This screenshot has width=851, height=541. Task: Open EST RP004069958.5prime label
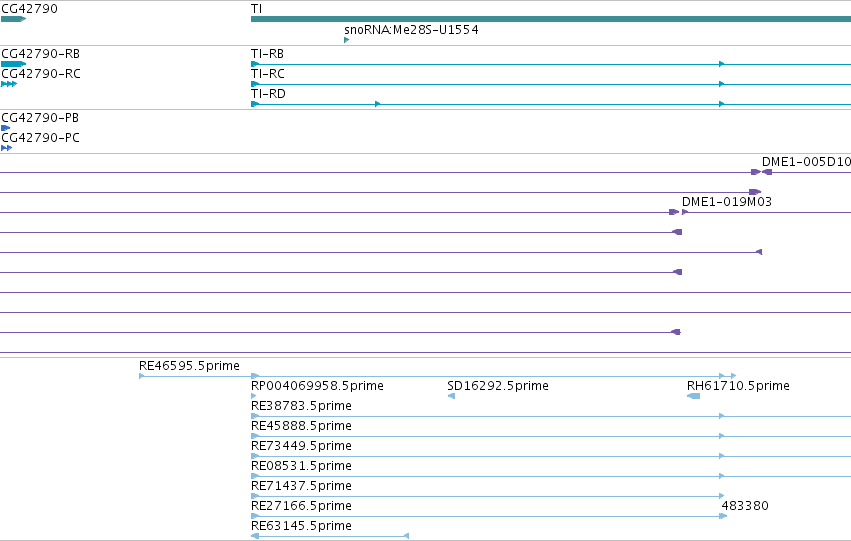point(317,386)
